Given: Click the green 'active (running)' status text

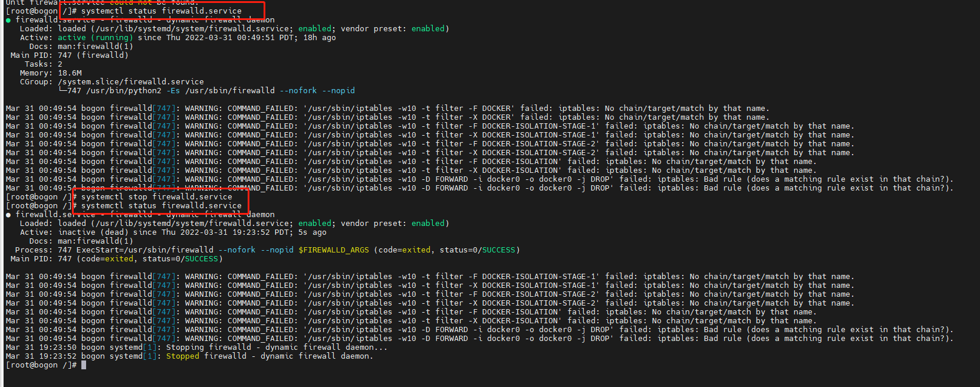Looking at the screenshot, I should click(x=95, y=38).
